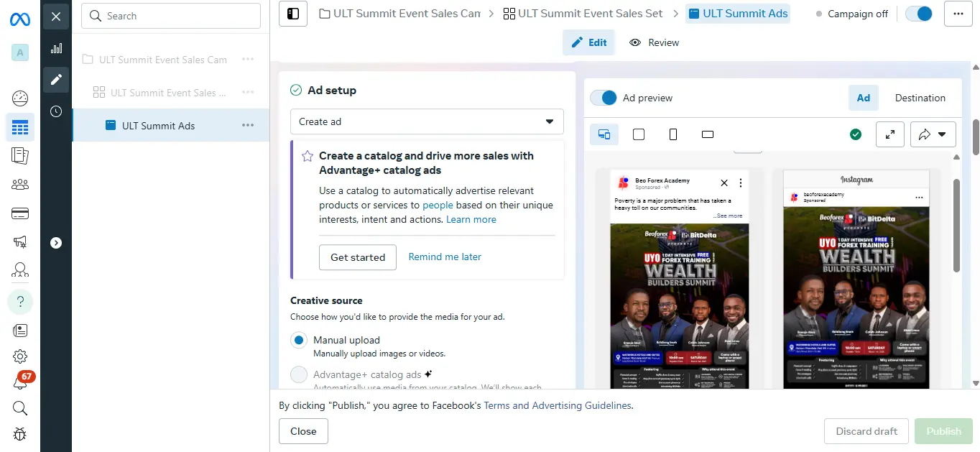The width and height of the screenshot is (980, 452).
Task: Select the pencil edit mode icon
Action: coord(56,80)
